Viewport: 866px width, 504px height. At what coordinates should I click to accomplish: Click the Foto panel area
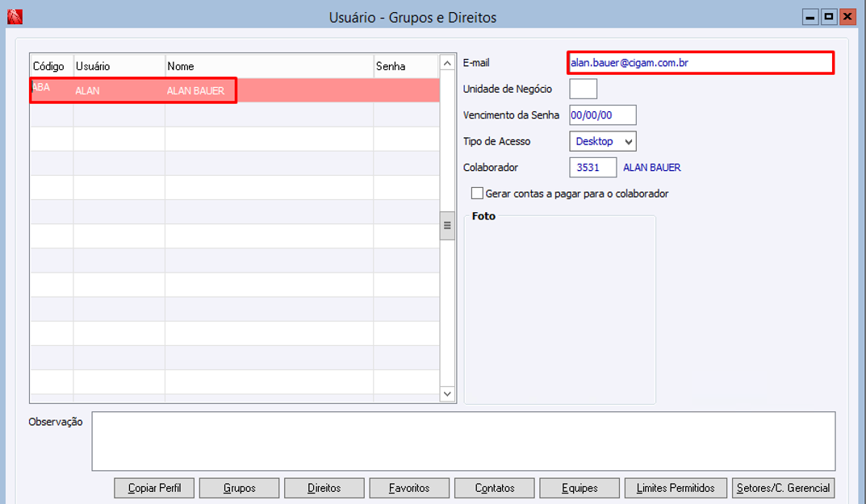(x=560, y=310)
